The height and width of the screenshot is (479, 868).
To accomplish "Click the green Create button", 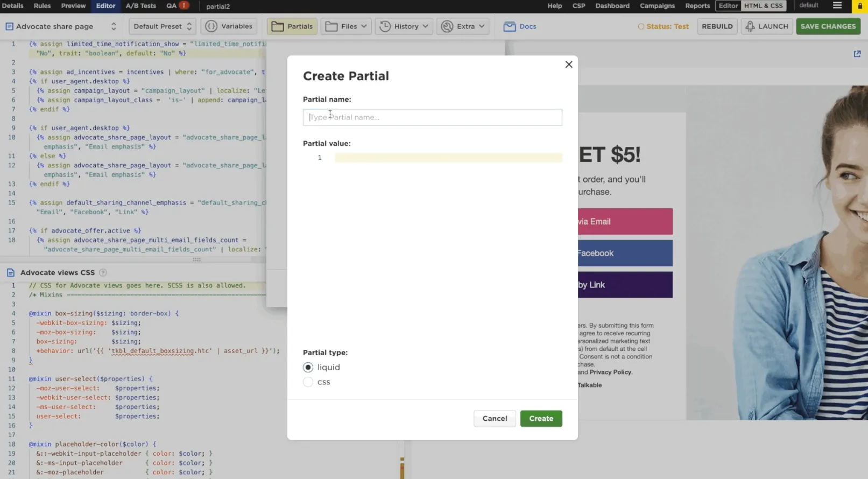I will pos(541,419).
